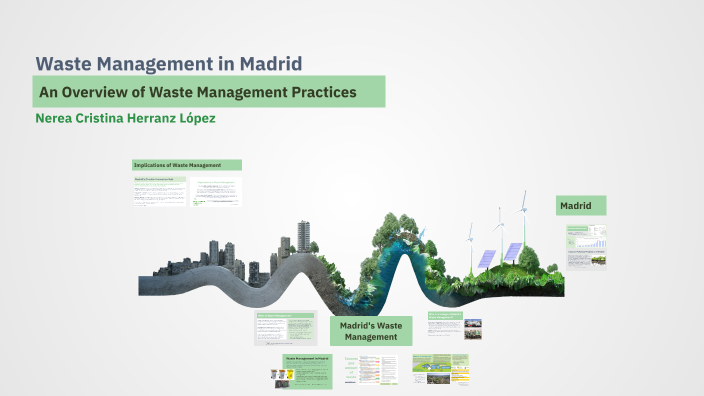Select the 'An Overview of Waste Management Practices' banner
Image resolution: width=704 pixels, height=396 pixels.
(209, 92)
